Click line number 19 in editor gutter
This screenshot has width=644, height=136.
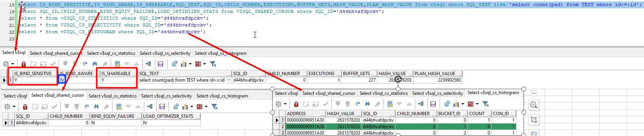click(11, 11)
